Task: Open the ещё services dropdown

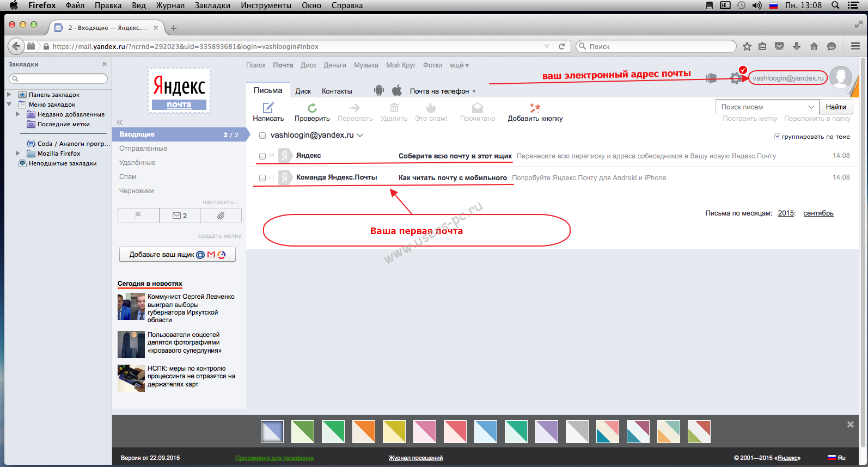Action: (x=459, y=65)
